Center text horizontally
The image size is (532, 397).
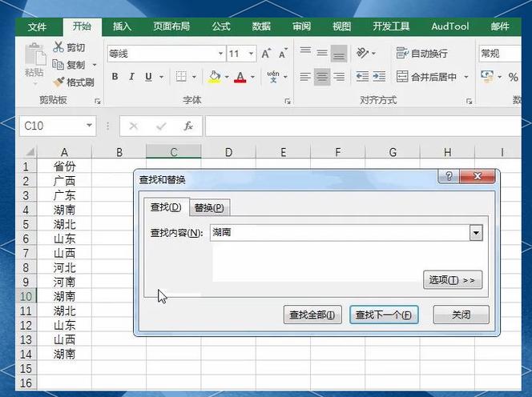click(x=322, y=77)
